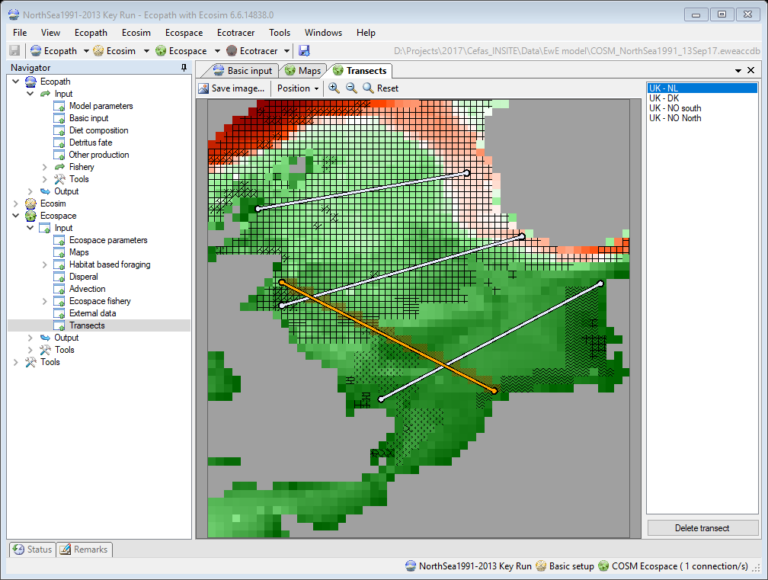Click the Save image toolbar icon
Screen dimensions: 768x580
coord(204,88)
